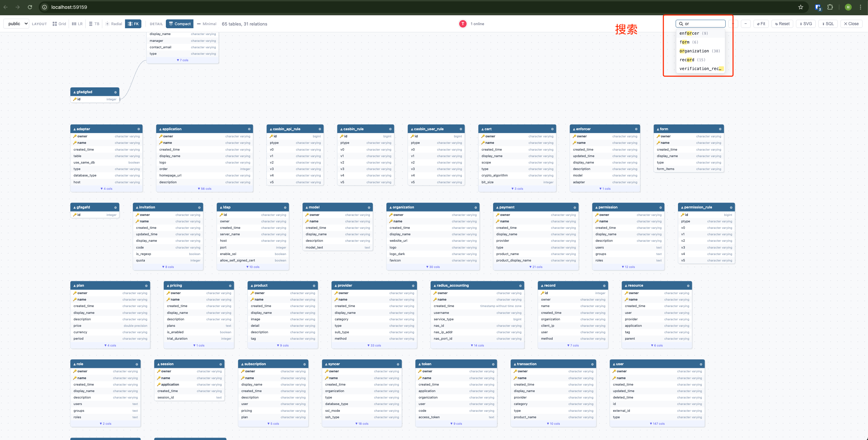The height and width of the screenshot is (440, 868).
Task: Switch to Grid layout mode
Action: tap(59, 24)
